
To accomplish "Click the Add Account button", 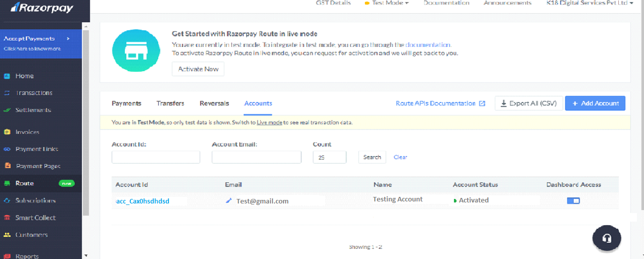I will 595,103.
